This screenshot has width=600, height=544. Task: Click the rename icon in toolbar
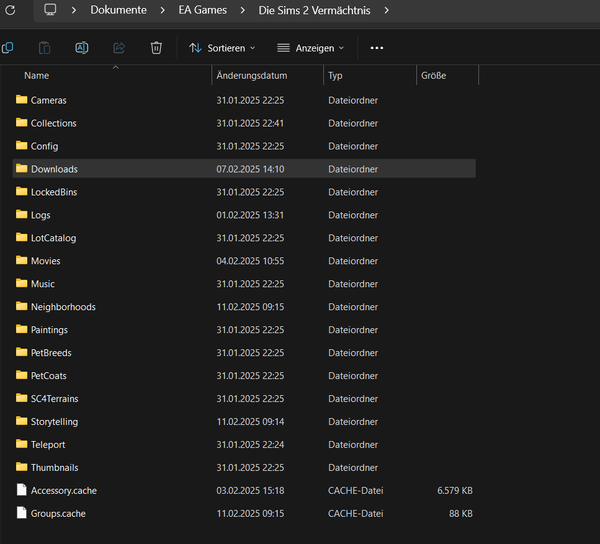(x=82, y=48)
